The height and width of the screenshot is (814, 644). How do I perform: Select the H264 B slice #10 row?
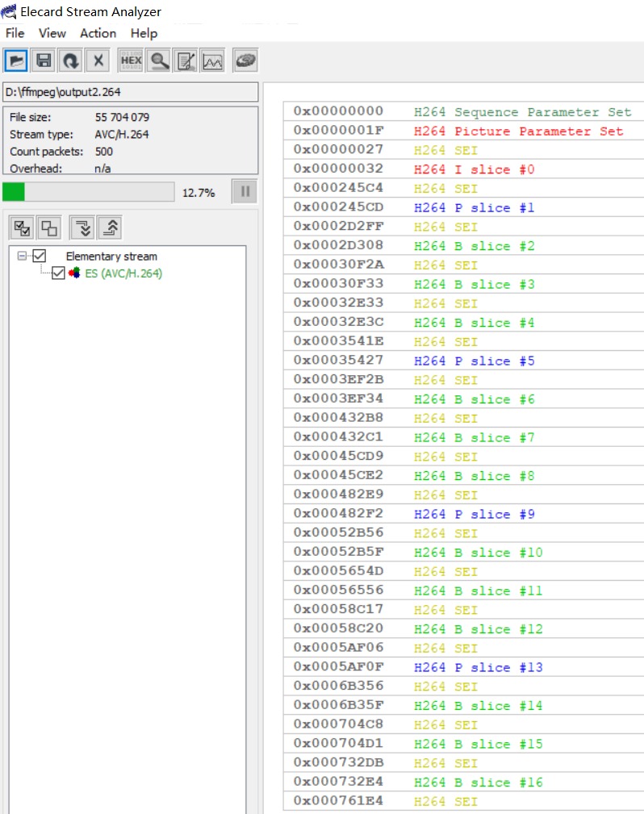click(463, 553)
